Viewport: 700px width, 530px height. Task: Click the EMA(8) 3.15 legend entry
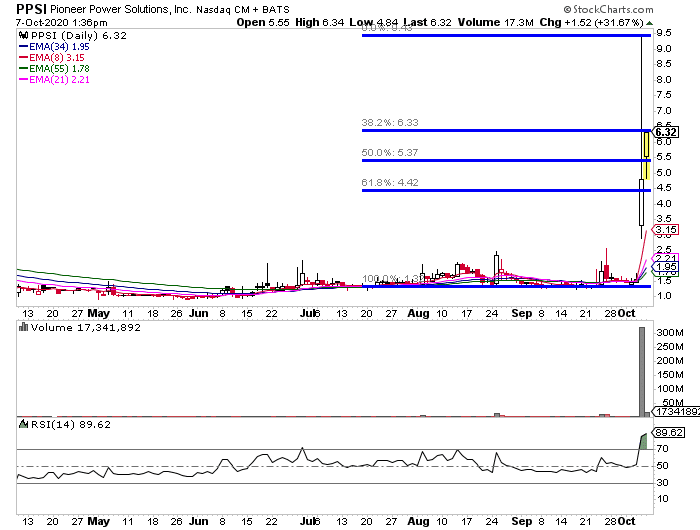point(52,58)
